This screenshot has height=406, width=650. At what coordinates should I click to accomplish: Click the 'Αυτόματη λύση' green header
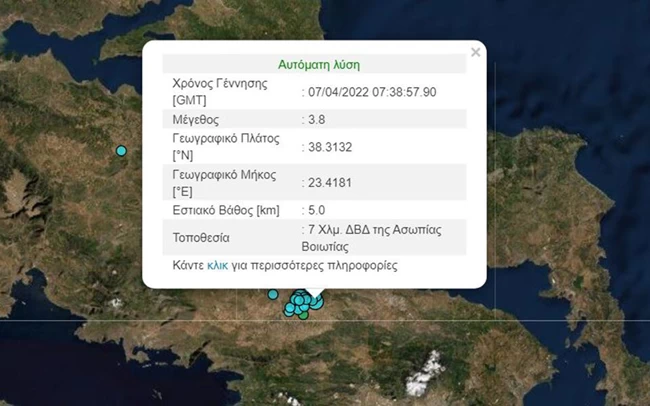(x=319, y=65)
